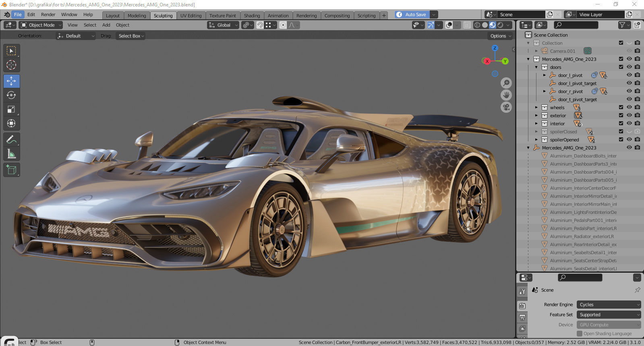Switch to wireframe viewport shading
The height and width of the screenshot is (346, 644).
tap(477, 25)
